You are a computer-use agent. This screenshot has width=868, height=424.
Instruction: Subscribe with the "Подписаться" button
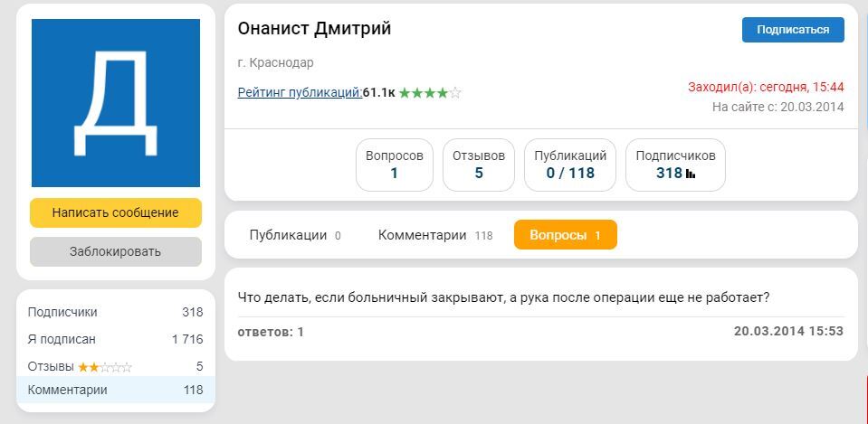[x=793, y=30]
